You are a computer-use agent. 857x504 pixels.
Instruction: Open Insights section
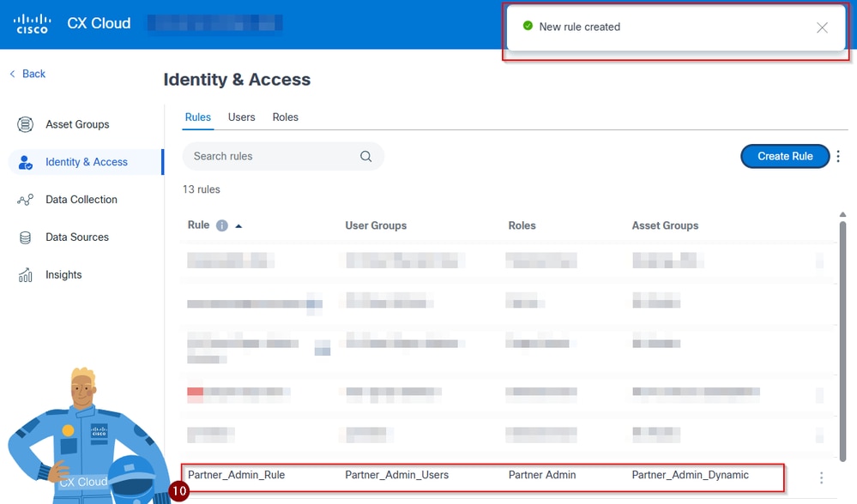click(x=63, y=274)
